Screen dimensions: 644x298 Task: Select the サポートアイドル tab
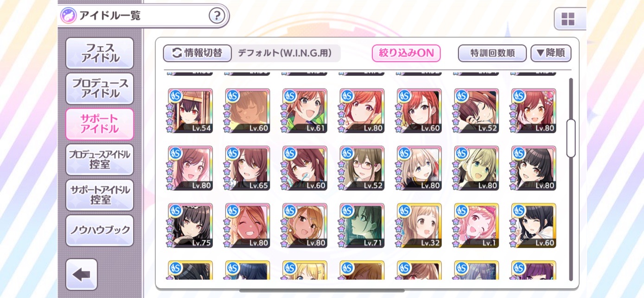100,124
